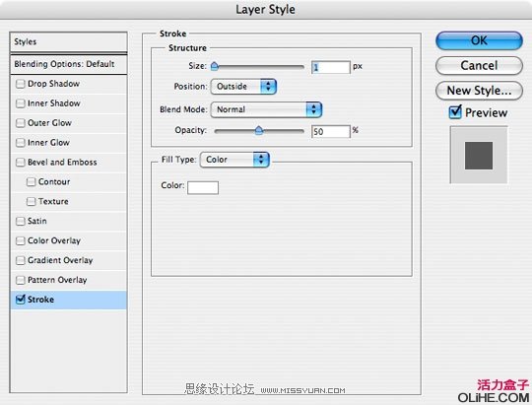
Task: Enable the Satin checkbox
Action: point(21,222)
